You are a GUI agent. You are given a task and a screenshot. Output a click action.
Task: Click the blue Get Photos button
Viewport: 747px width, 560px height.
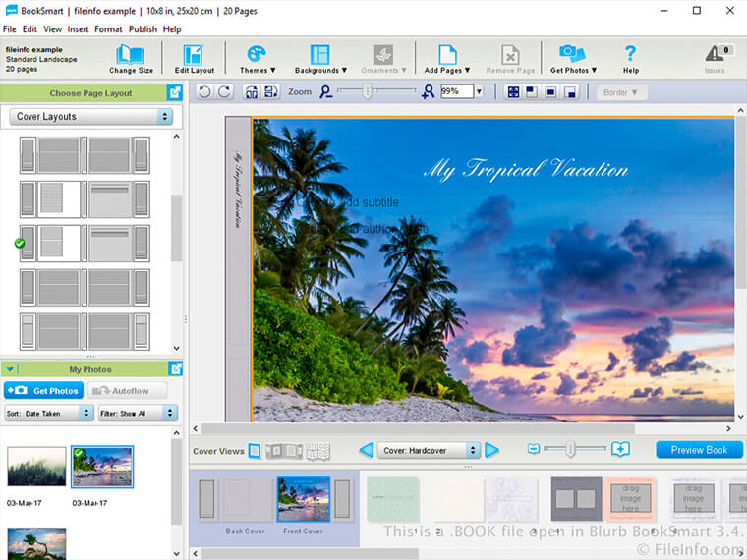pos(43,391)
